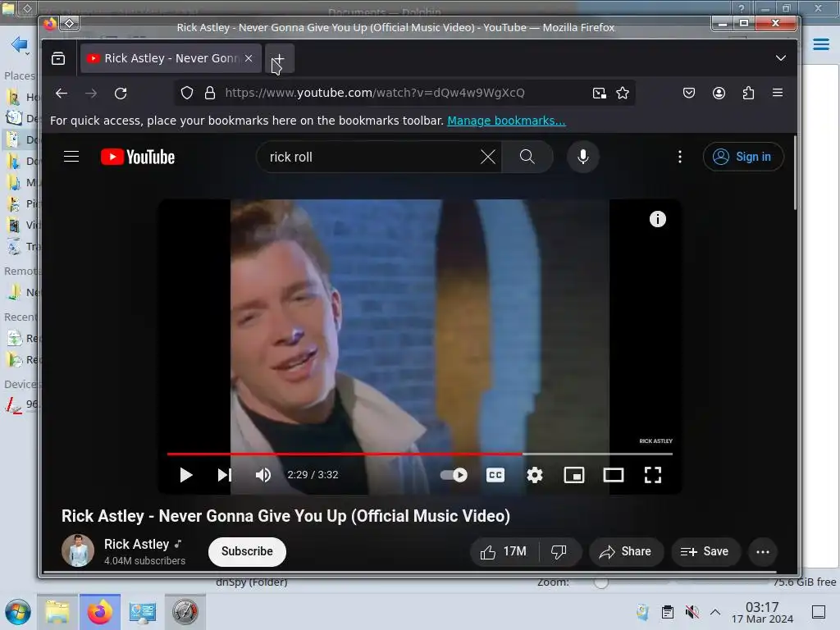This screenshot has height=630, width=840.
Task: Open YouTube hamburger guide menu
Action: click(x=71, y=157)
